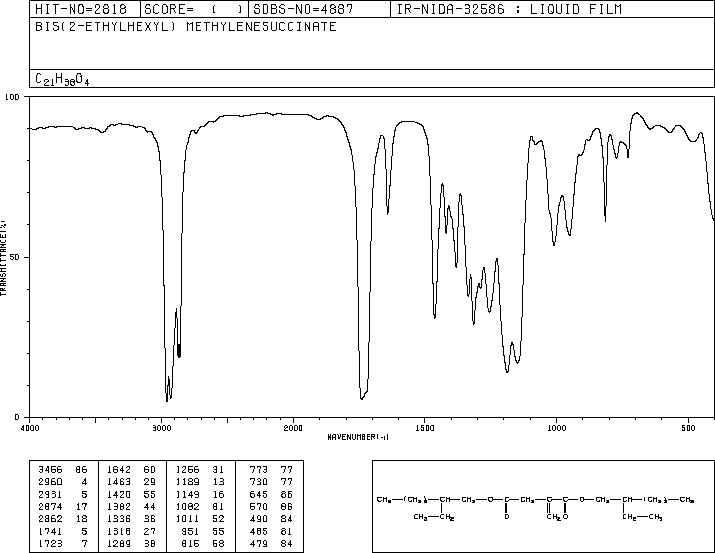Click the 100 transmittance axis label

click(12, 97)
